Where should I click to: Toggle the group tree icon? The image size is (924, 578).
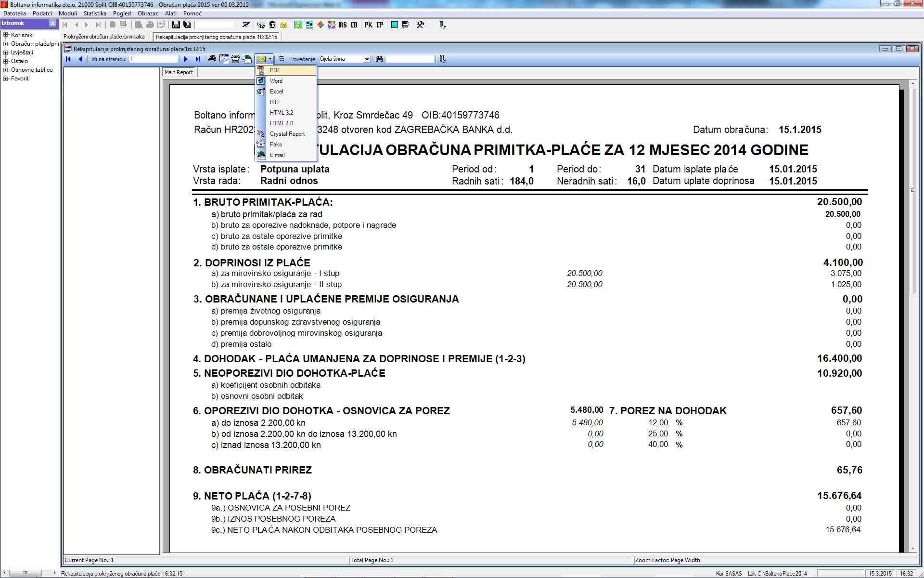pyautogui.click(x=282, y=59)
